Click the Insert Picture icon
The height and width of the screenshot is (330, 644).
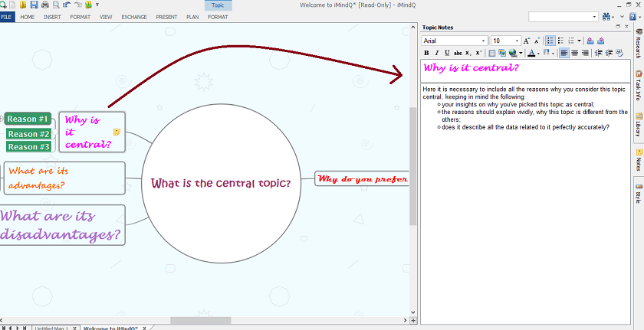[502, 53]
